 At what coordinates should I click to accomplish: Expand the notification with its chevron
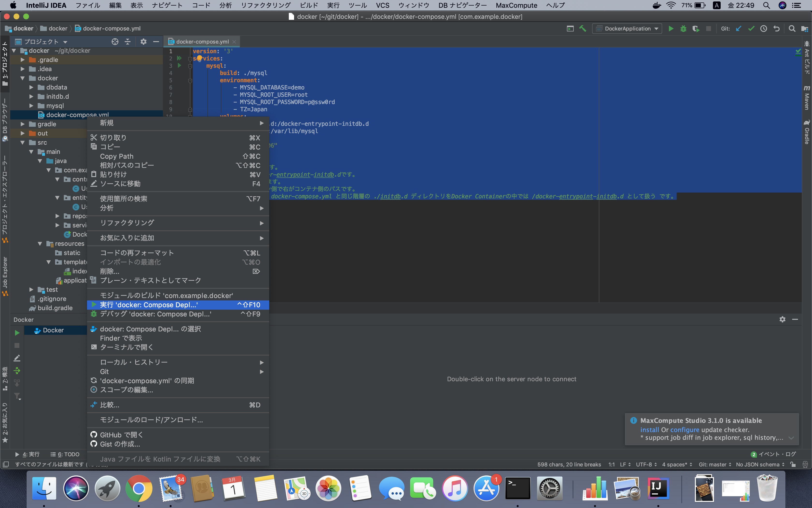tap(791, 438)
